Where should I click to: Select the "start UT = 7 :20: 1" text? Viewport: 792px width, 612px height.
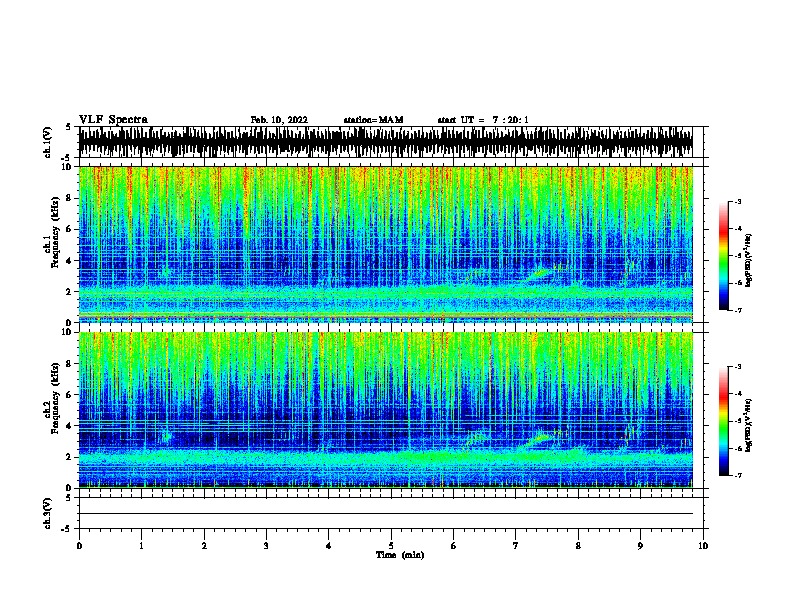tap(483, 120)
